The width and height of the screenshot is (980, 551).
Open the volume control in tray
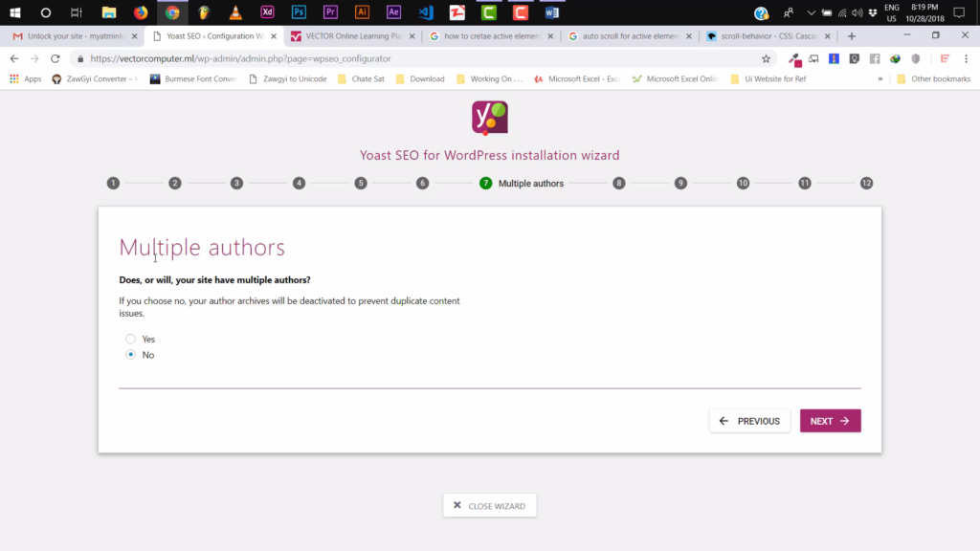tap(857, 12)
